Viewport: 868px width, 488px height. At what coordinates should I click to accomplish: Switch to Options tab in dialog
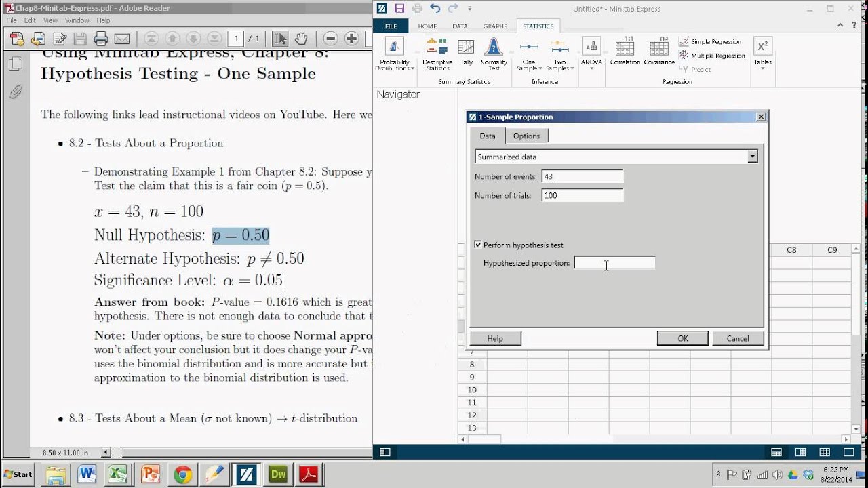point(526,136)
